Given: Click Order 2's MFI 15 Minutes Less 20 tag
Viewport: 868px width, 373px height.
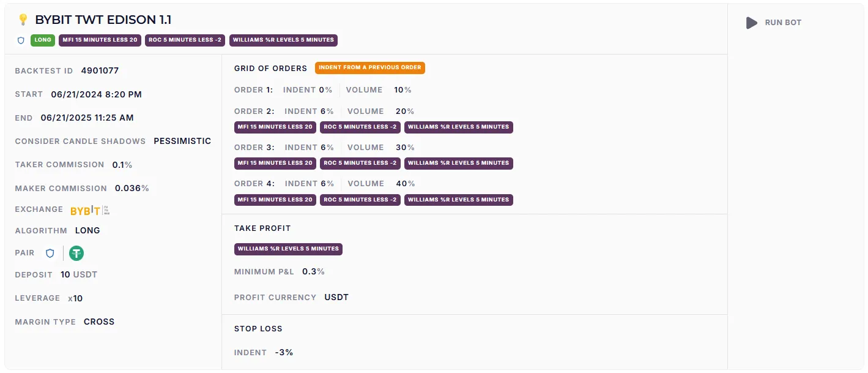Looking at the screenshot, I should coord(275,127).
